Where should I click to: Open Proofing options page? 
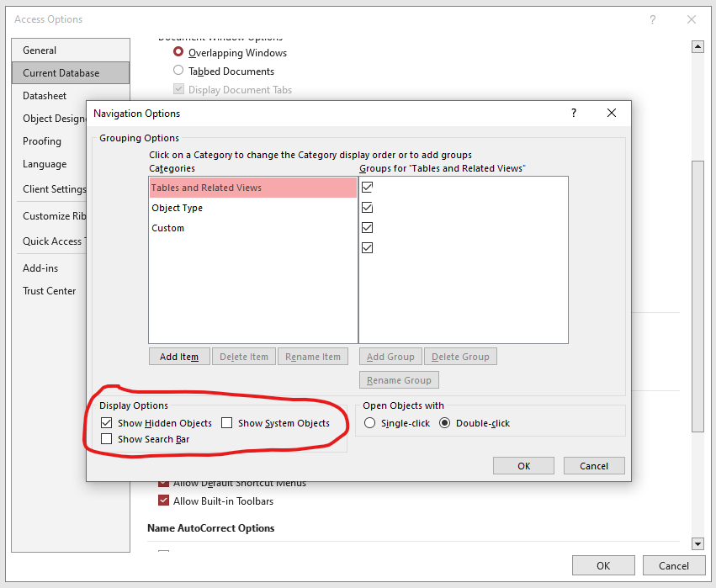[50, 141]
